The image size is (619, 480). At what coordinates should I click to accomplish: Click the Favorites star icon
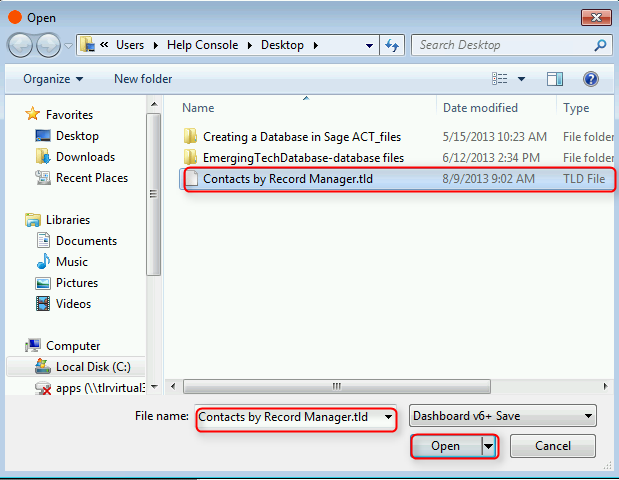click(x=32, y=114)
